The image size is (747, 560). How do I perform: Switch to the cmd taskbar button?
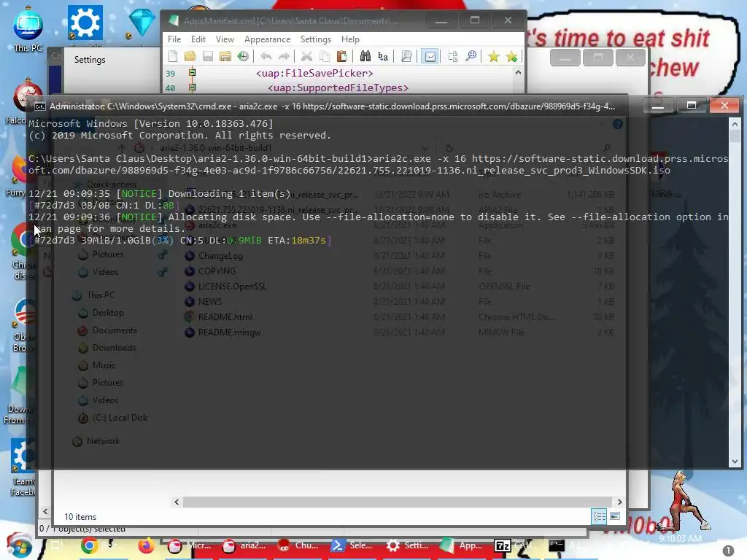[x=570, y=545]
